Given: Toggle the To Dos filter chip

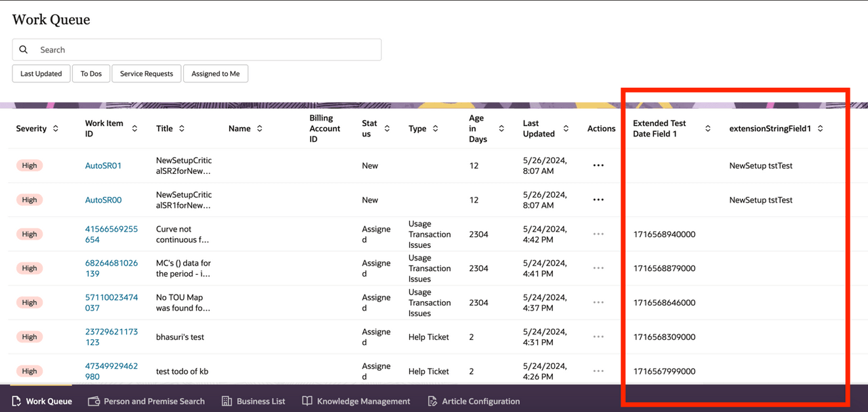Looking at the screenshot, I should click(91, 73).
